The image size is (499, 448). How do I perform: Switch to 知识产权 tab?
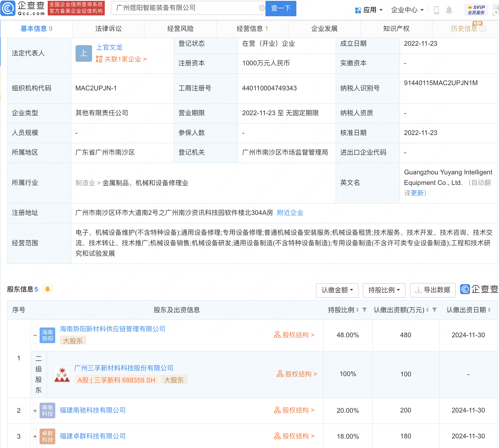(x=396, y=29)
